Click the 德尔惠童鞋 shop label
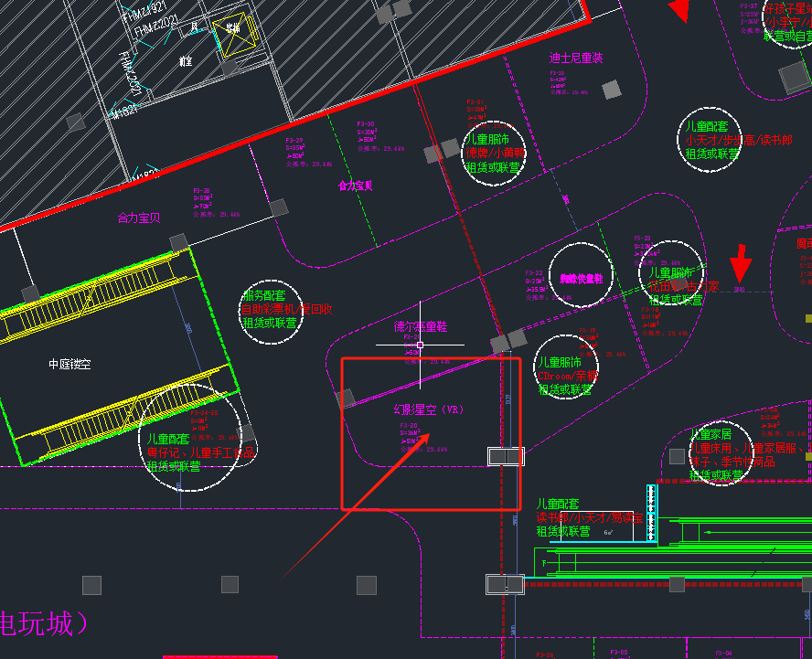The height and width of the screenshot is (659, 812). tap(420, 326)
